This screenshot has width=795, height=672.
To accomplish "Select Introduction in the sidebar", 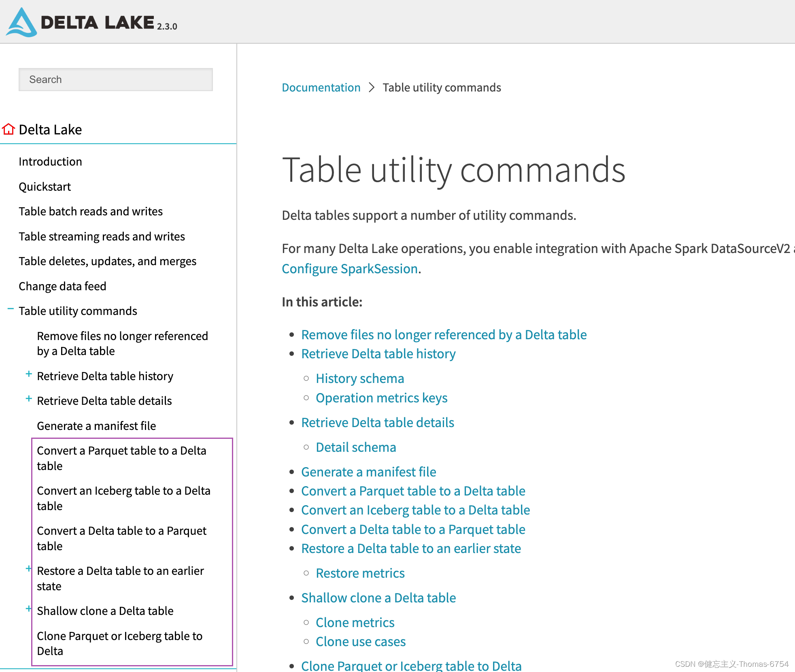I will point(50,161).
